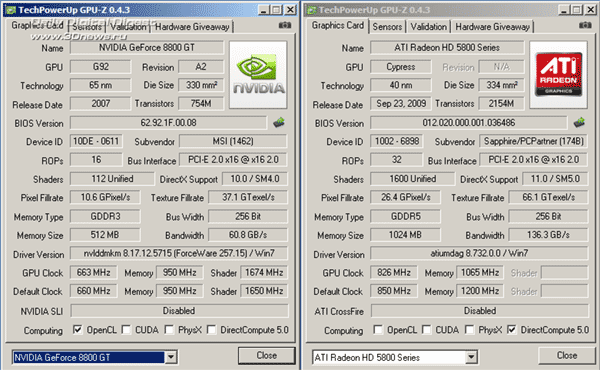This screenshot has height=370, width=600.
Task: Toggle the CUDA checkbox in the ATI window
Action: coord(427,329)
